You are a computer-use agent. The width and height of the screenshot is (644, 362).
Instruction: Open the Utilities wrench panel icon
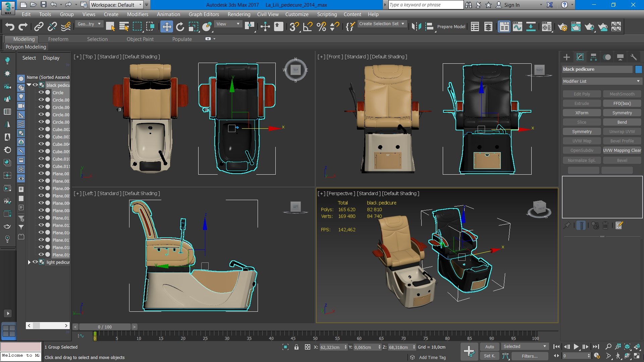634,57
